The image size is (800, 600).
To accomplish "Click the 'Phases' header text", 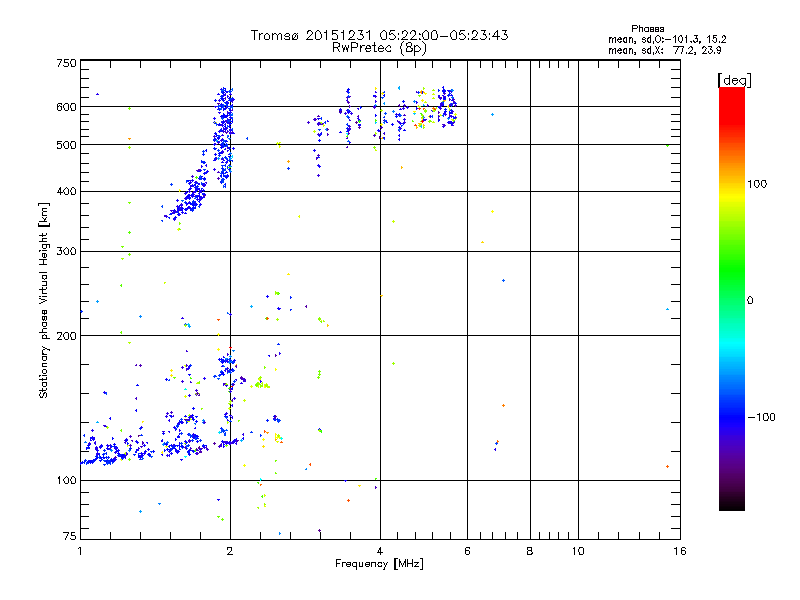I will click(647, 29).
